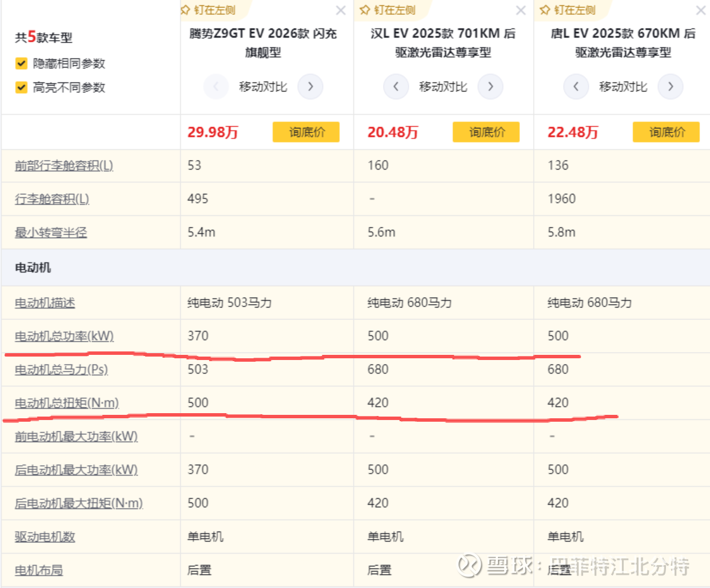Toggle 高亮不同参数 checkbox

coord(21,87)
